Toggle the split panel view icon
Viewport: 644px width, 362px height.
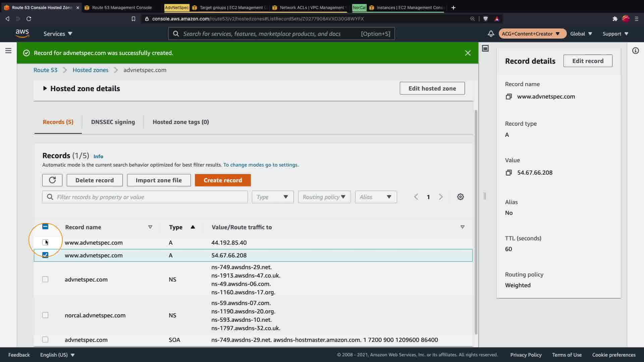point(485,48)
